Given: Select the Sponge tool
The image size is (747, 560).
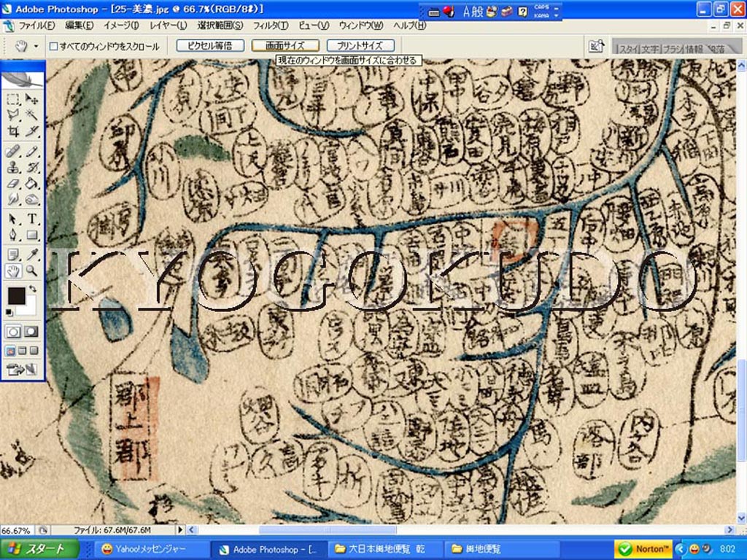Looking at the screenshot, I should pyautogui.click(x=31, y=199).
